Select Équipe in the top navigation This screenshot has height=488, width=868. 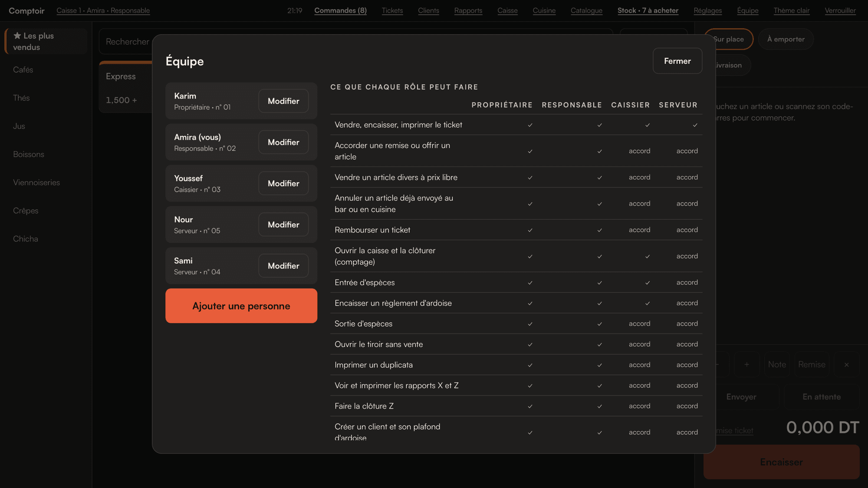coord(747,10)
